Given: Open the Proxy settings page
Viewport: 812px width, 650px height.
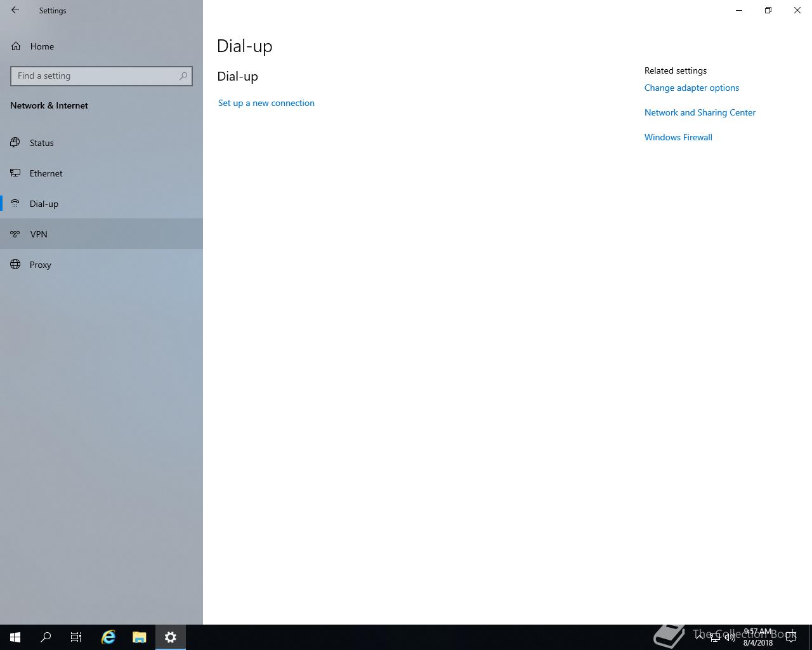Looking at the screenshot, I should (x=101, y=265).
